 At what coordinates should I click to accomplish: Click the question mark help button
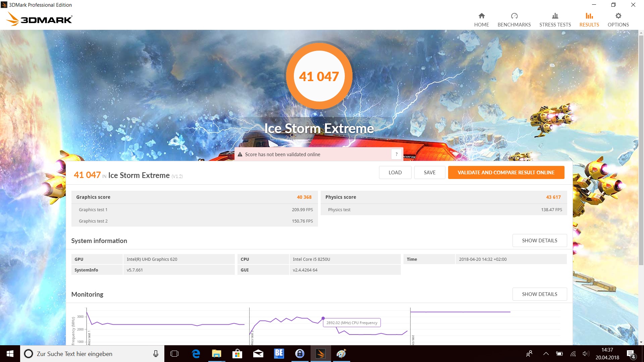pyautogui.click(x=396, y=154)
